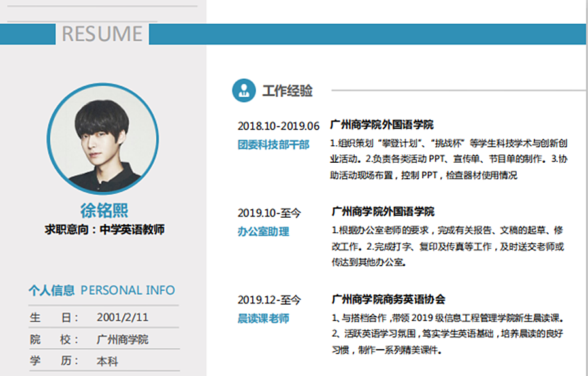The height and width of the screenshot is (376, 588).
Task: Click the 生日 field label
Action: pyautogui.click(x=54, y=317)
